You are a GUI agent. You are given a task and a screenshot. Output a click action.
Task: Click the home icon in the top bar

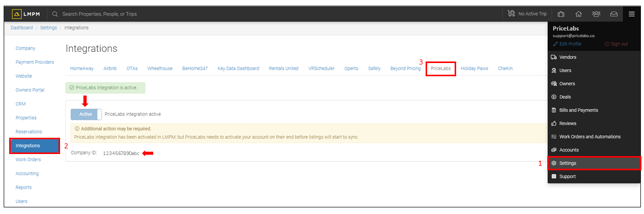tap(578, 14)
